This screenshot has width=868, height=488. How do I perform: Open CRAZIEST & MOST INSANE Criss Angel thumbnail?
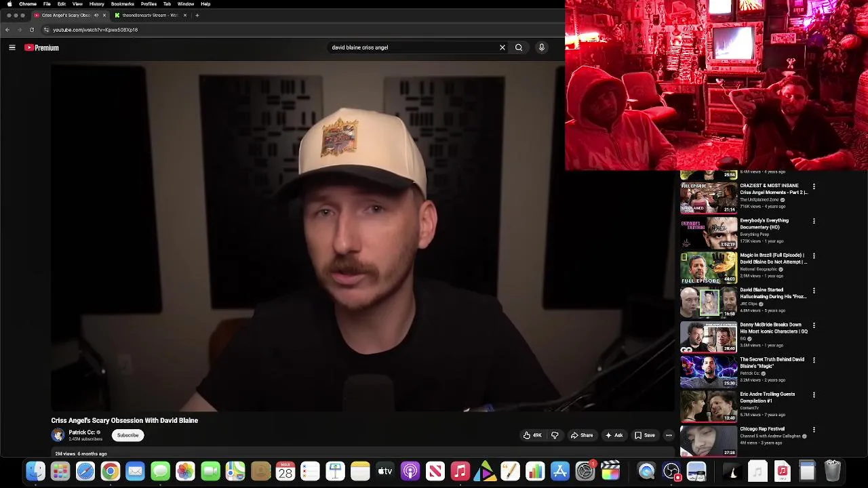(x=709, y=198)
